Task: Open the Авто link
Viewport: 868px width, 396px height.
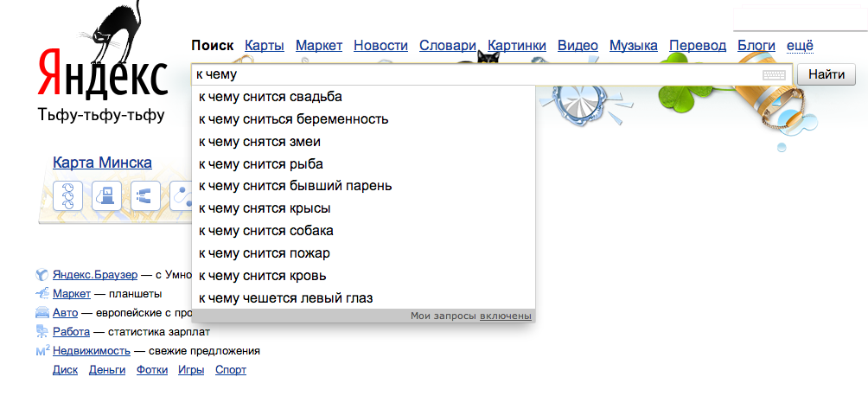Action: coord(66,313)
